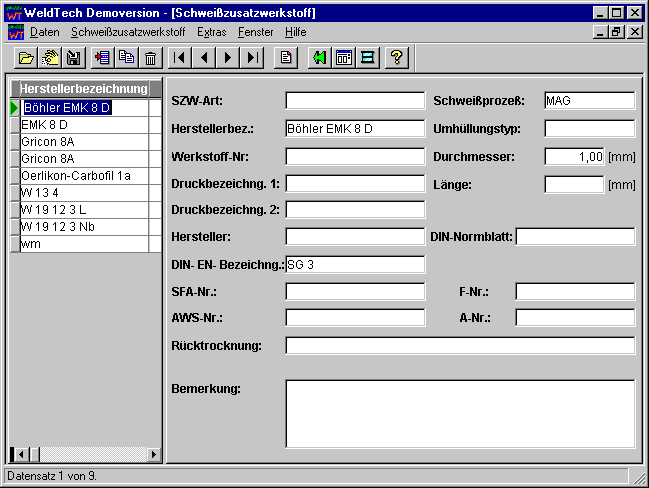Jump to the last record
This screenshot has width=649, height=488.
pyautogui.click(x=252, y=58)
